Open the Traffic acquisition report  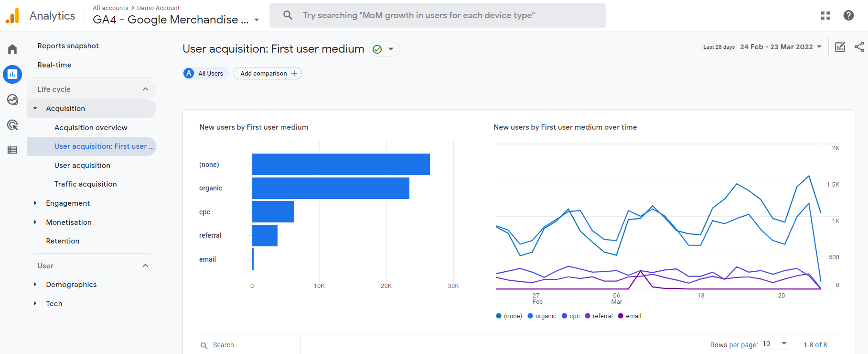coord(86,184)
